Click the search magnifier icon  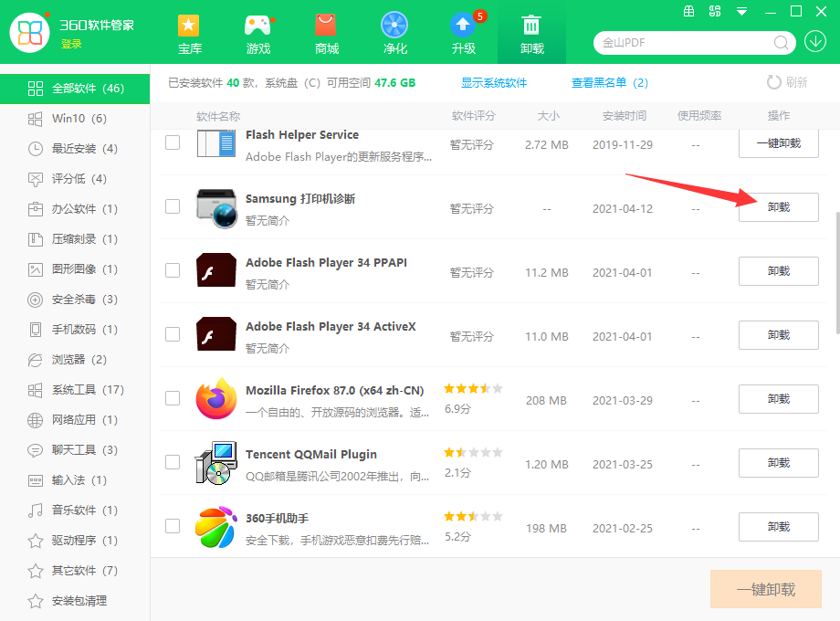781,42
